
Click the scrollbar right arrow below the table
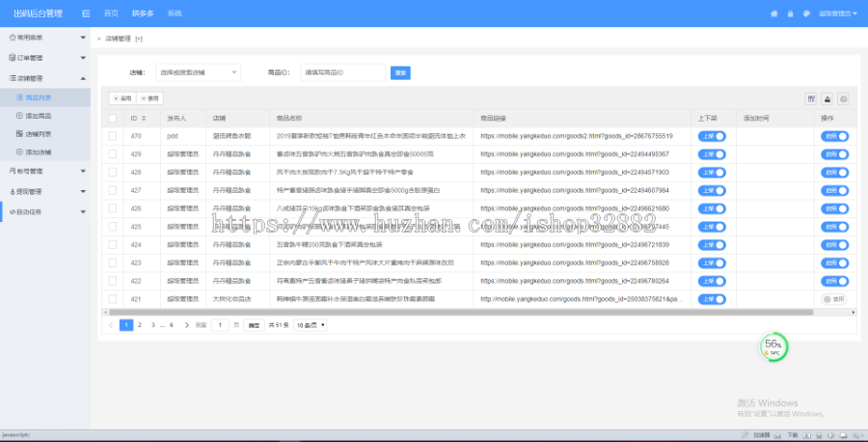[x=854, y=313]
